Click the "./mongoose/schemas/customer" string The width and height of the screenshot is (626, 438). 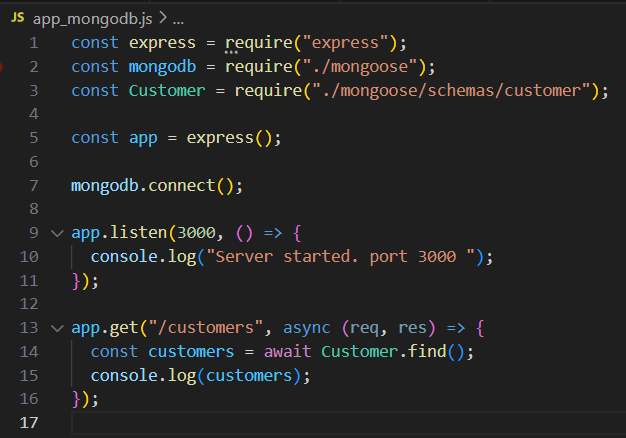(452, 91)
